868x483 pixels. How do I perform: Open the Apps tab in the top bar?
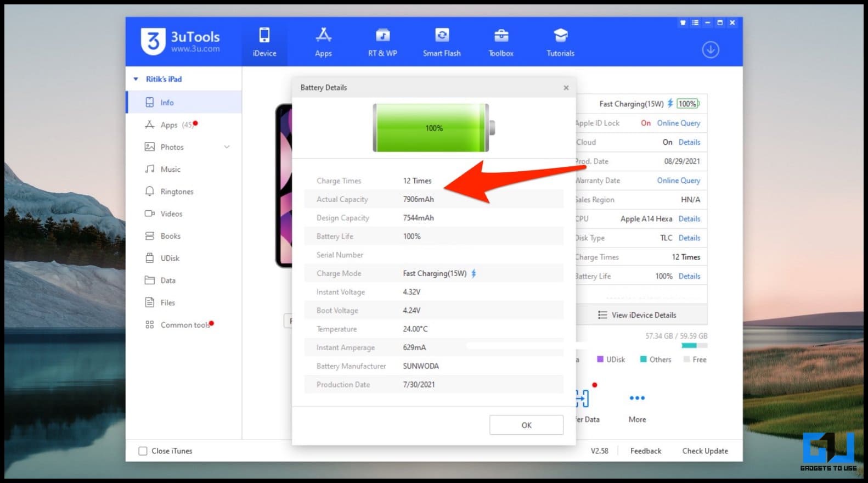(x=323, y=42)
